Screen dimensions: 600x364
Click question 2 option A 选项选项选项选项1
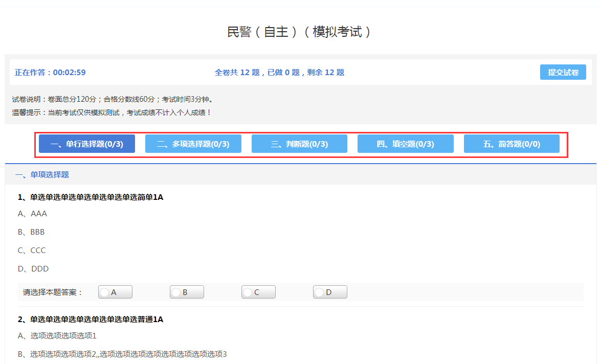coord(57,336)
